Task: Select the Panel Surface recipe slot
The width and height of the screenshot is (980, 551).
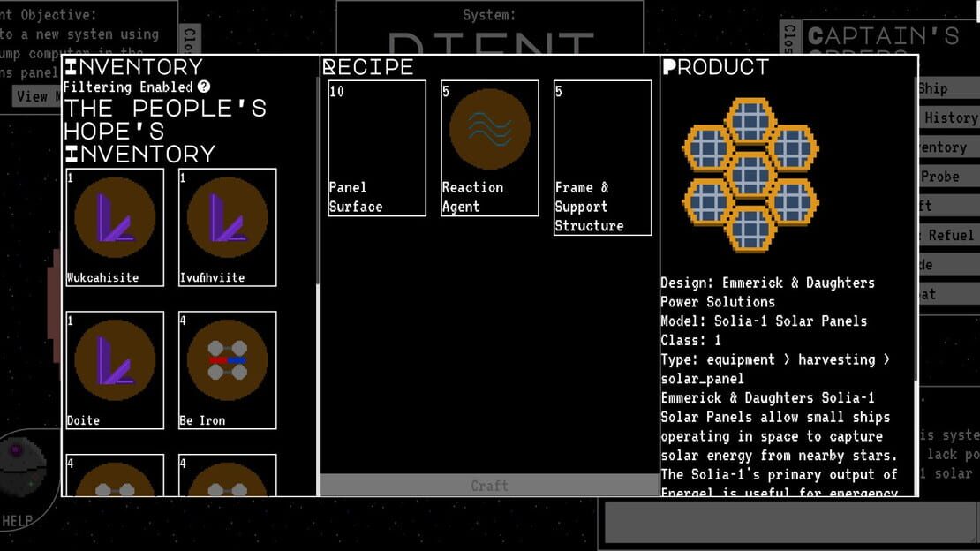Action: tap(377, 148)
